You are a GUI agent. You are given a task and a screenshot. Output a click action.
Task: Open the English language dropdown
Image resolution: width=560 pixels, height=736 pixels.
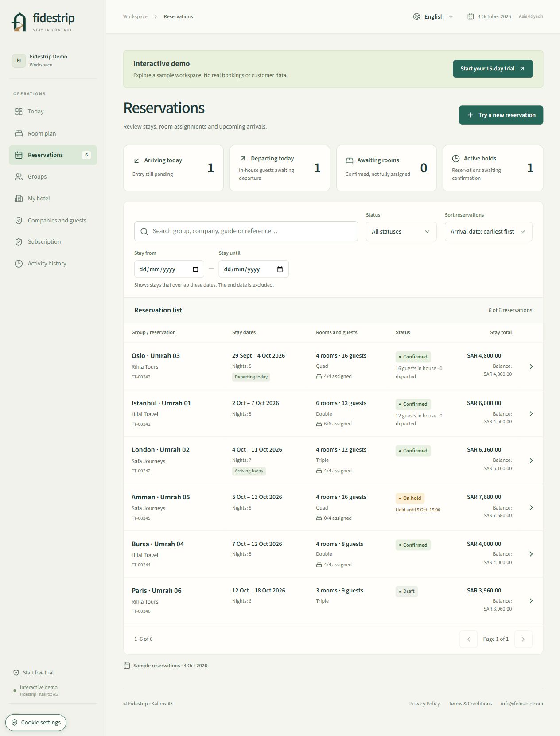click(x=433, y=16)
